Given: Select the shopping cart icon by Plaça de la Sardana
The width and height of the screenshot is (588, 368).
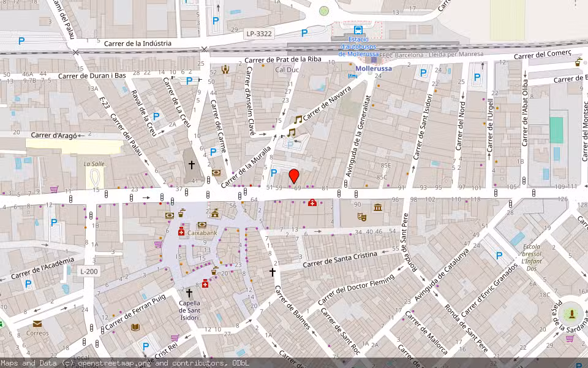Looking at the screenshot, I should click(x=569, y=339).
